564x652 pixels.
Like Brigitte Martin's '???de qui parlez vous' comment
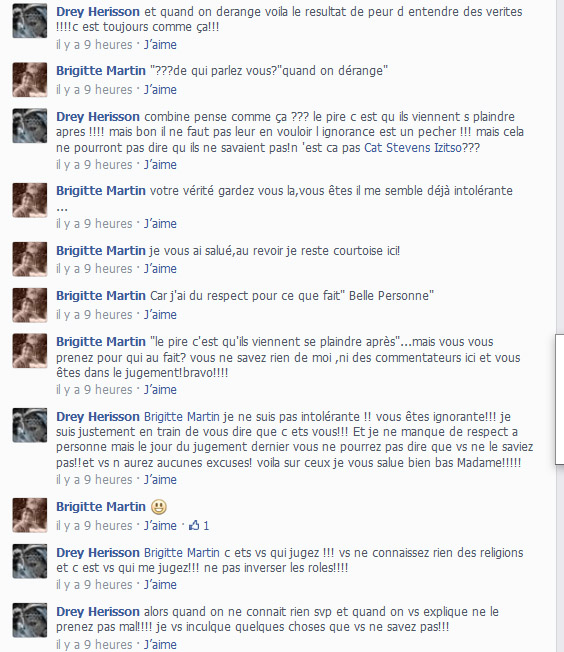click(x=160, y=89)
